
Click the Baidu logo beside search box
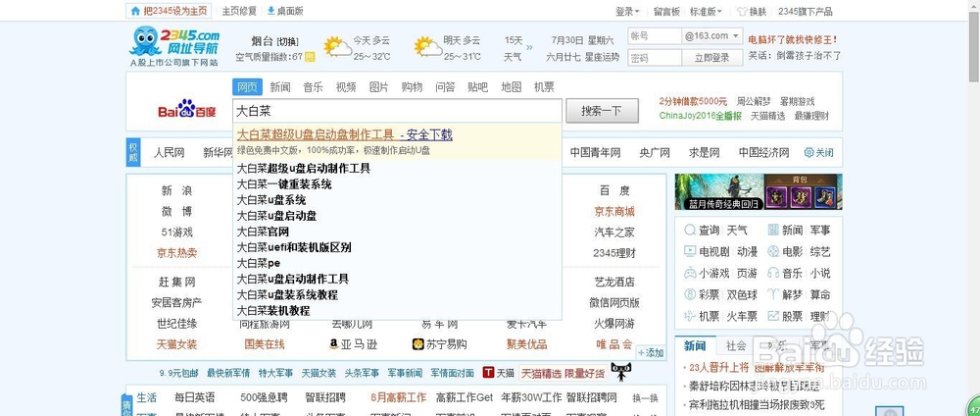coord(187,110)
